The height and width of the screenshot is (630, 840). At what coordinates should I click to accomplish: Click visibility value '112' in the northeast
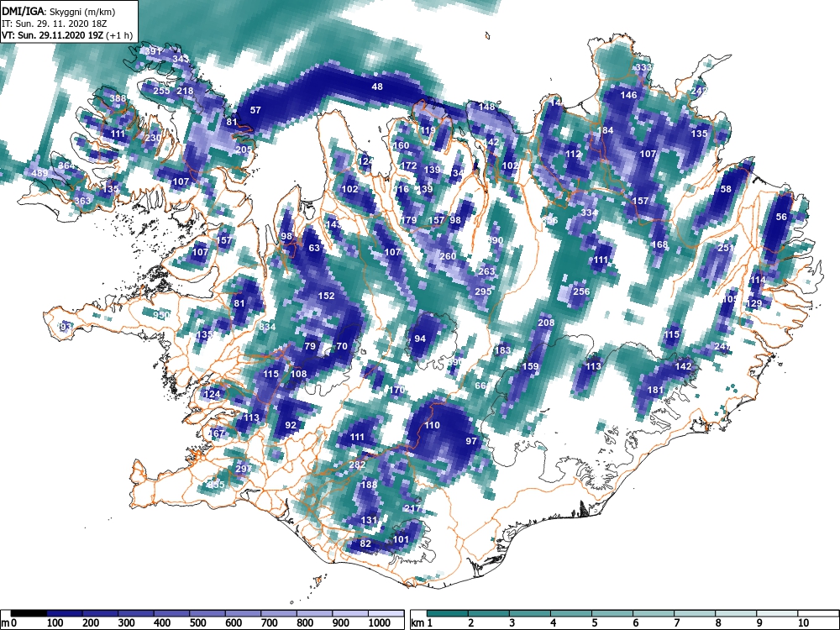573,154
